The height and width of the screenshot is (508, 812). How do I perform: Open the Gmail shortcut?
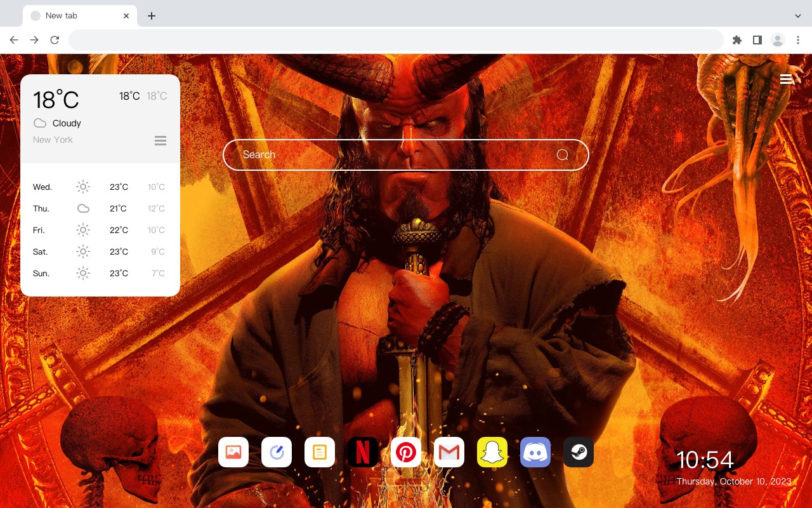click(x=449, y=452)
